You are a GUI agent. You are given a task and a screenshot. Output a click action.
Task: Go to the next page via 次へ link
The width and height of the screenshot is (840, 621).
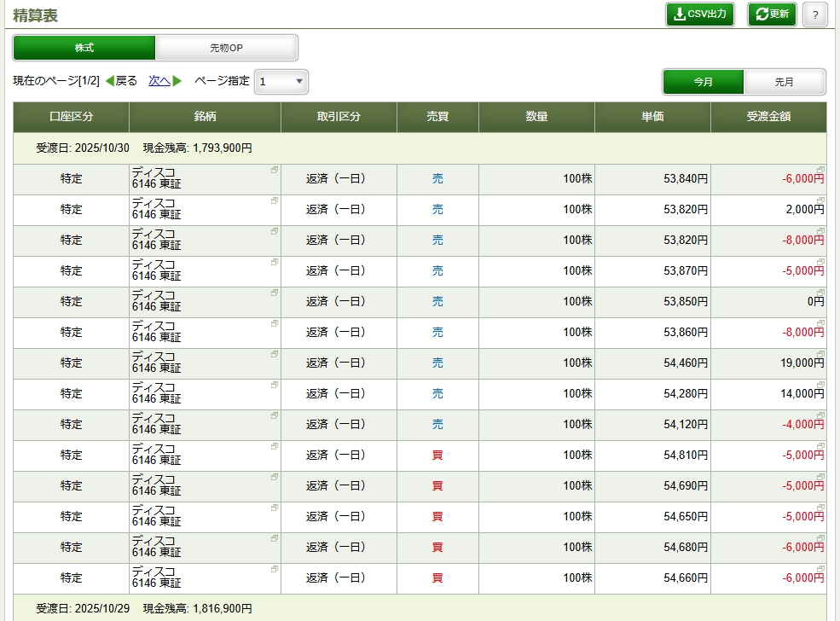tap(159, 81)
